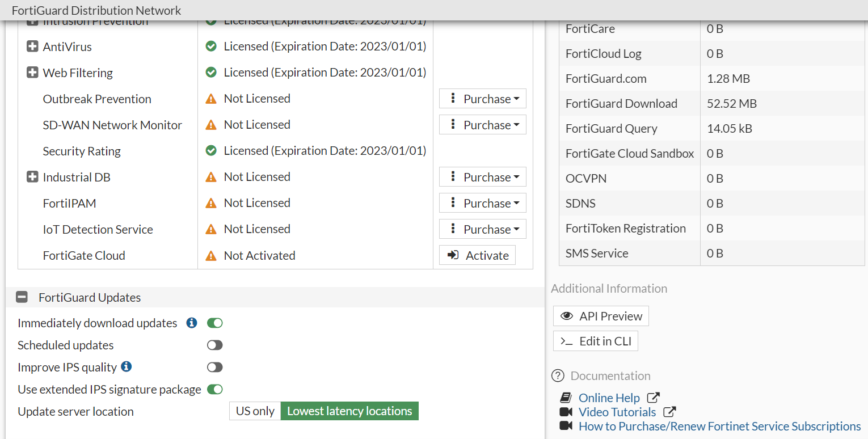Click the question mark icon beside Documentation
This screenshot has height=439, width=868.
point(558,375)
